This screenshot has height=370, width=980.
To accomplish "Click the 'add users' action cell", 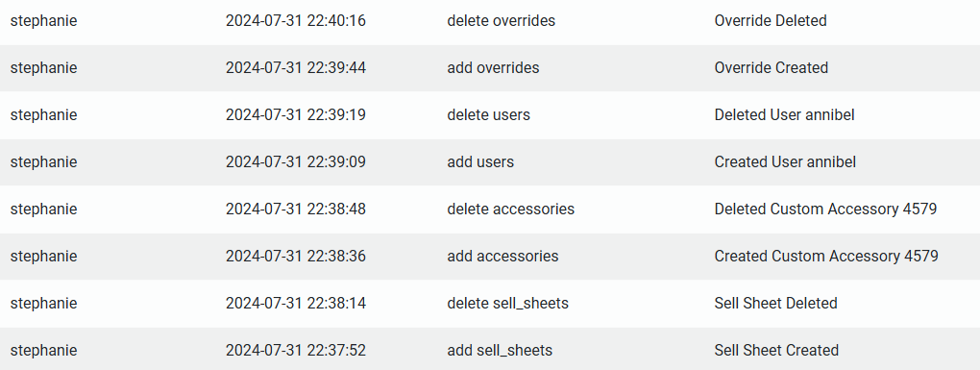I will pos(480,161).
